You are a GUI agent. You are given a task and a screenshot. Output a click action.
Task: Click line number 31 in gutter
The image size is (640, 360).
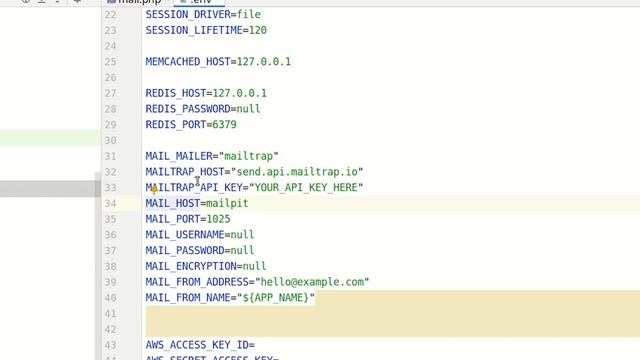click(x=110, y=156)
